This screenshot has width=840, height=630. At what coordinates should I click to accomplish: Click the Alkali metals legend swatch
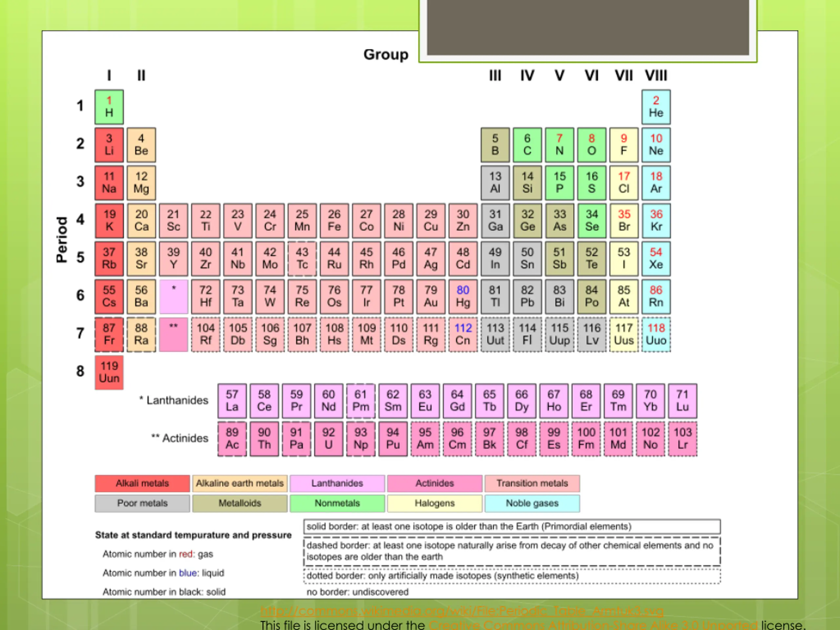click(142, 483)
